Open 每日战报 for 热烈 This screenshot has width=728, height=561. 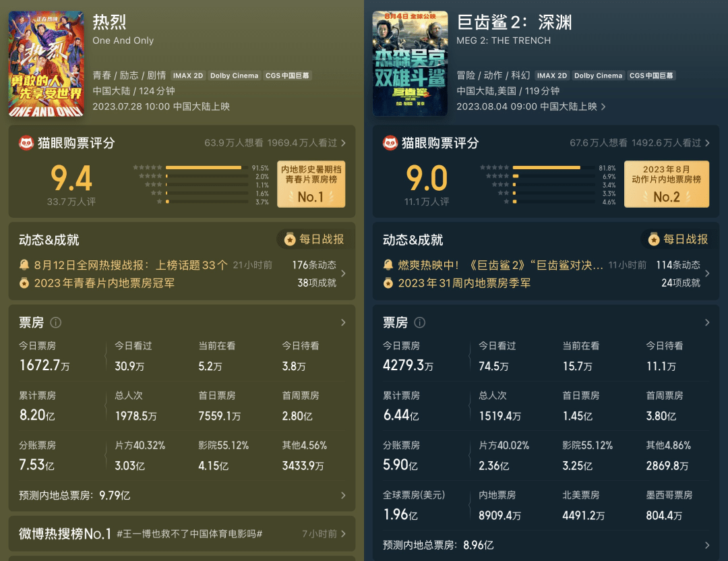[314, 239]
